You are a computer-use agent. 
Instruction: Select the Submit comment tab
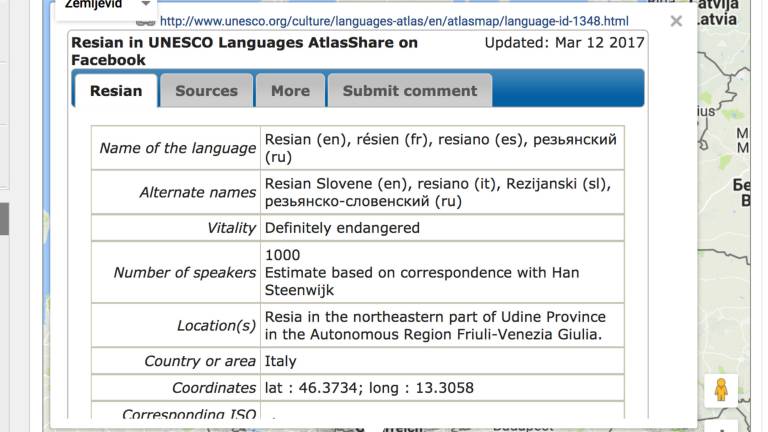point(410,90)
